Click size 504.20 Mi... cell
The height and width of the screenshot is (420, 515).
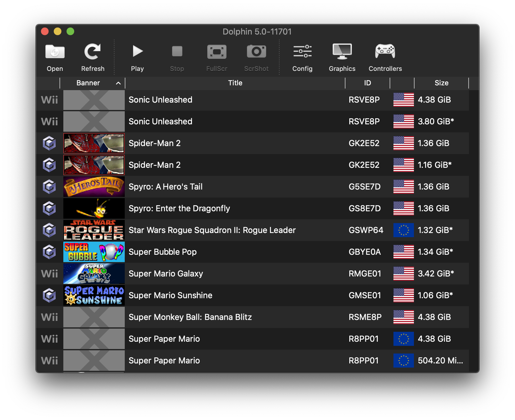440,361
